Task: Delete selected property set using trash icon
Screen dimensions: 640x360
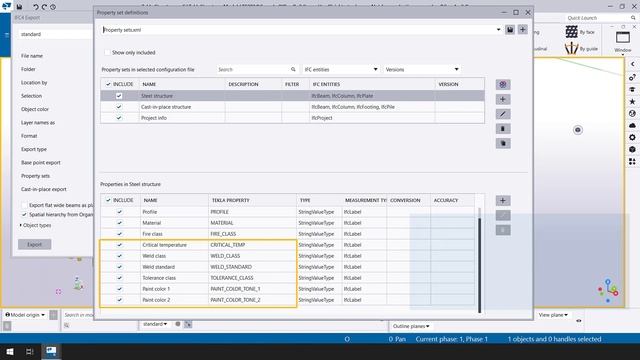Action: pyautogui.click(x=503, y=129)
